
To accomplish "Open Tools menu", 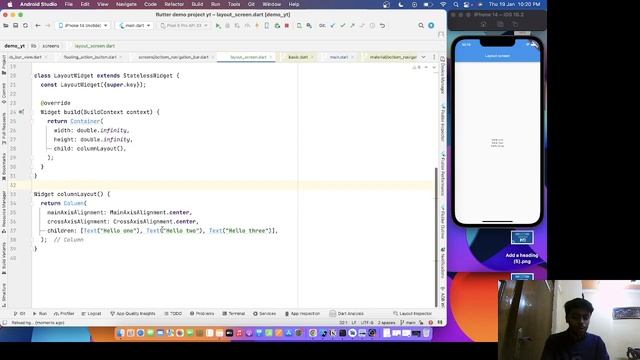I will coord(234,4).
